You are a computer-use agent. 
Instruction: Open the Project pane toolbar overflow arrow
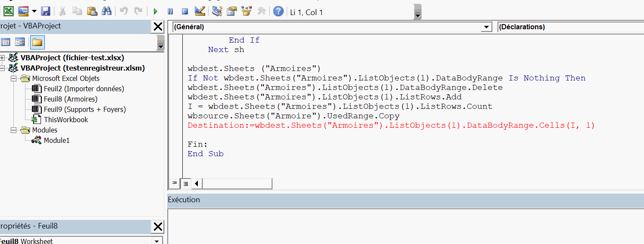161,46
